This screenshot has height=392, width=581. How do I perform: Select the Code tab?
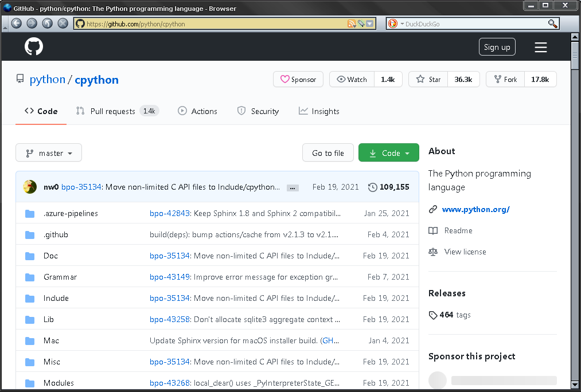point(41,111)
